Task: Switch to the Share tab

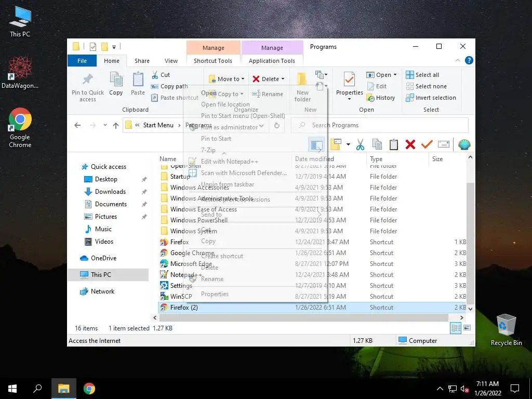Action: pos(142,61)
